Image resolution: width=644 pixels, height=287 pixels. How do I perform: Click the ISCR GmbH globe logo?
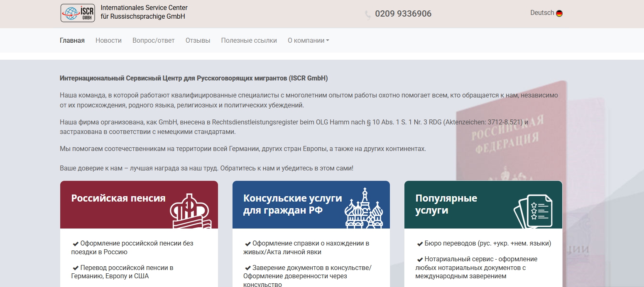pos(78,13)
